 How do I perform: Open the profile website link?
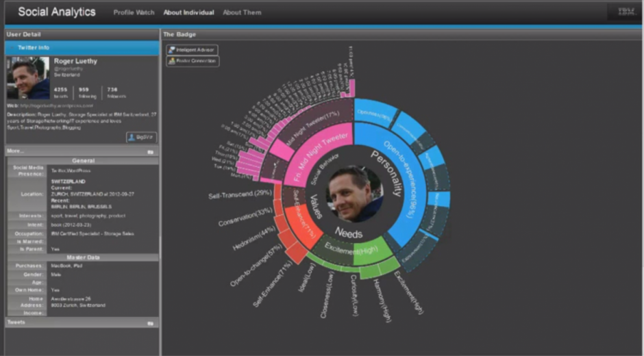[56, 105]
